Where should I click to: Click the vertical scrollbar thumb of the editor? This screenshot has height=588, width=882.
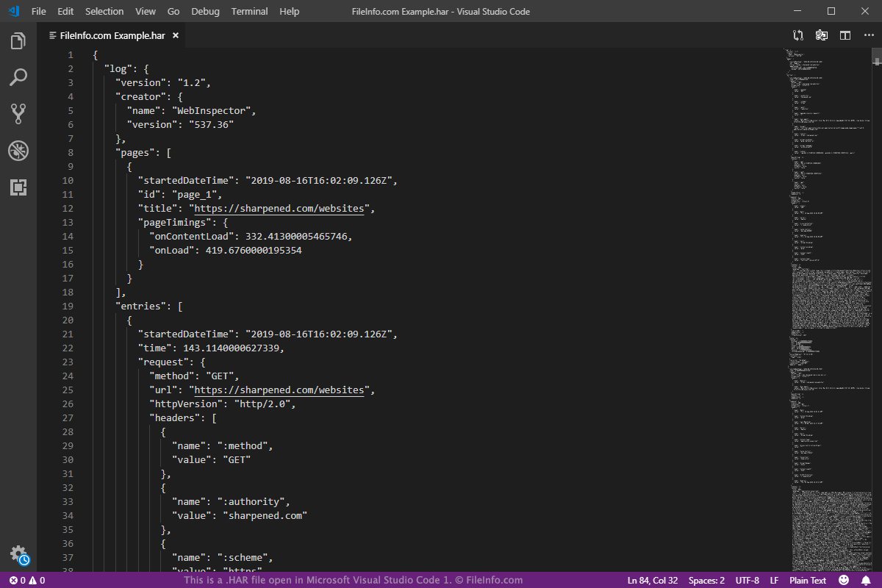877,56
